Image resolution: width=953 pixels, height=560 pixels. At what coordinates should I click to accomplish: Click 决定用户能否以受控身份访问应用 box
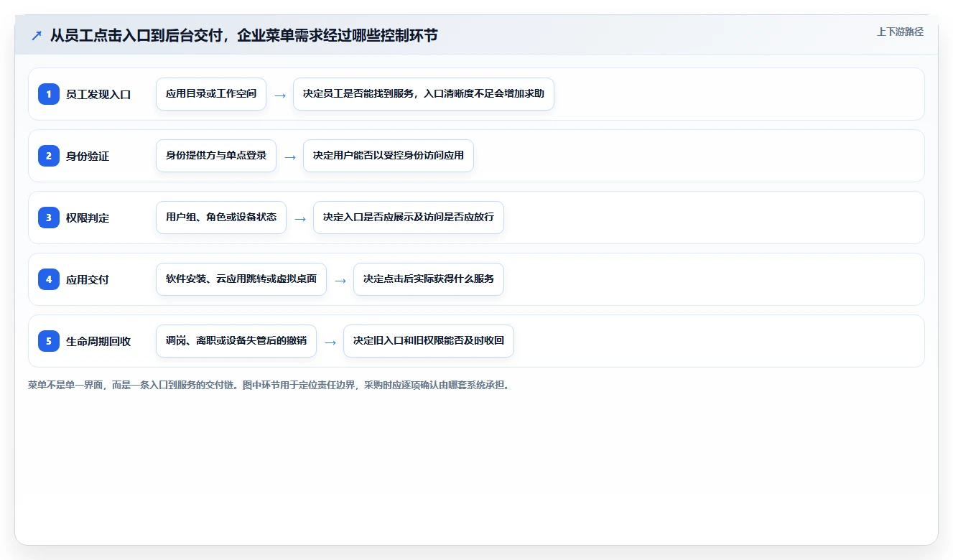point(389,156)
